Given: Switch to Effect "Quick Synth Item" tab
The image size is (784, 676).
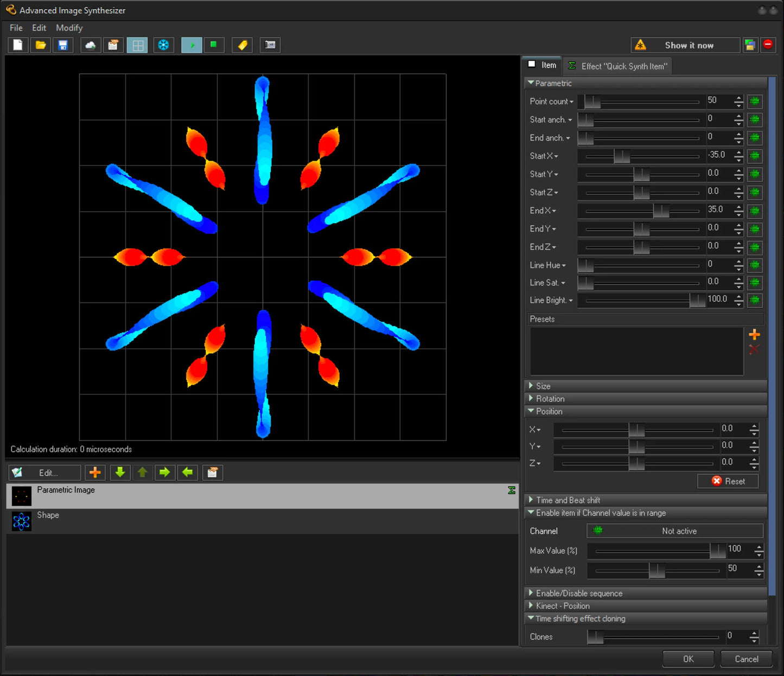Looking at the screenshot, I should click(x=617, y=66).
